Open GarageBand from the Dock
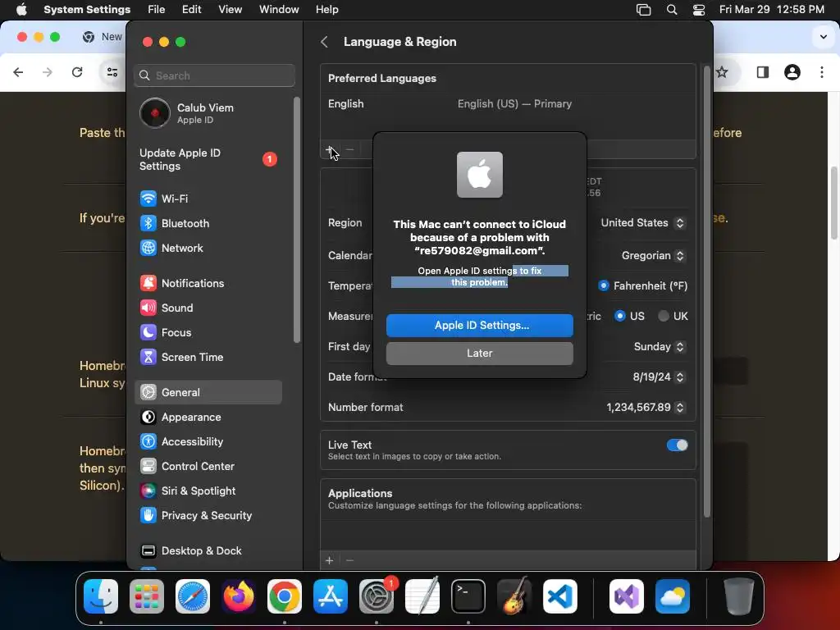This screenshot has width=840, height=630. 514,596
